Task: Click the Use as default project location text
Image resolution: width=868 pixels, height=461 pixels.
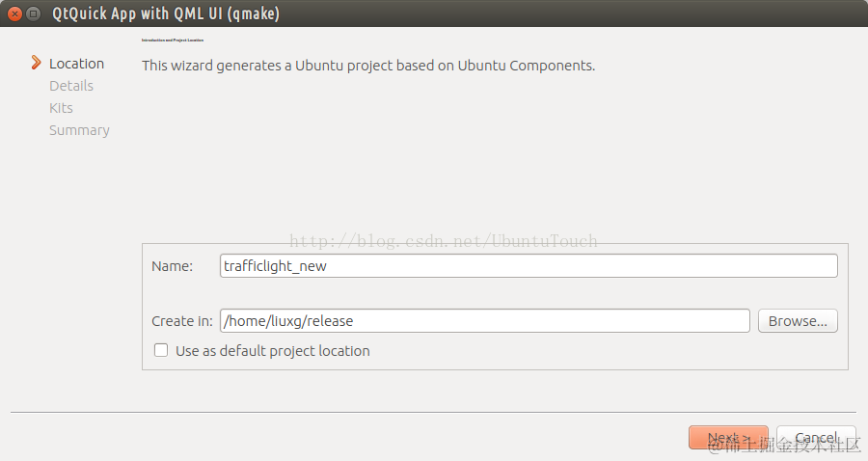Action: (272, 351)
